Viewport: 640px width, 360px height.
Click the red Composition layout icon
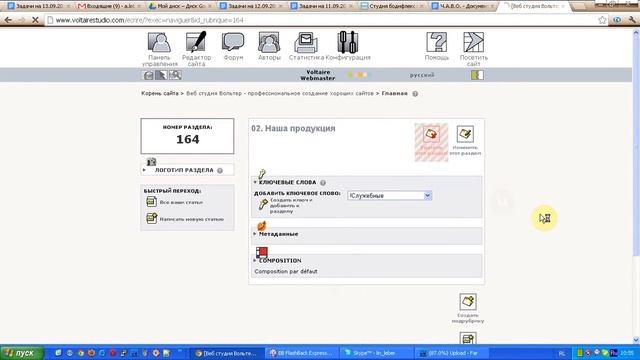(262, 252)
